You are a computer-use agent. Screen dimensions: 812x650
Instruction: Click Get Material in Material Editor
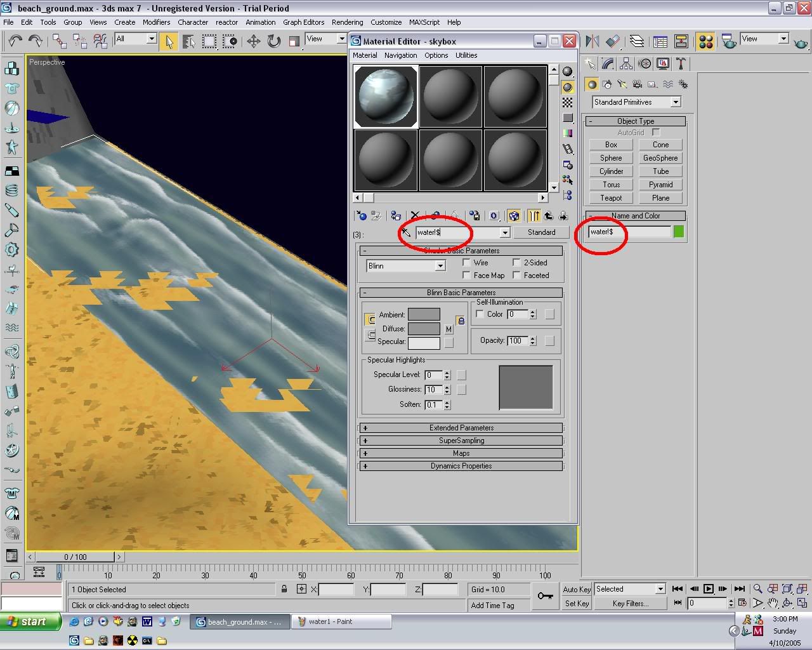click(362, 216)
